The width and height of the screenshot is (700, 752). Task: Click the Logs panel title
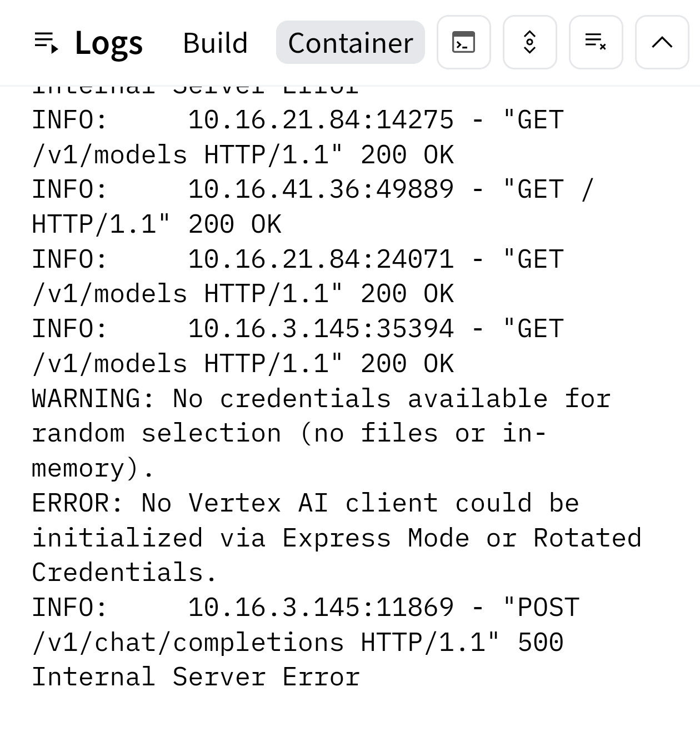click(x=108, y=43)
